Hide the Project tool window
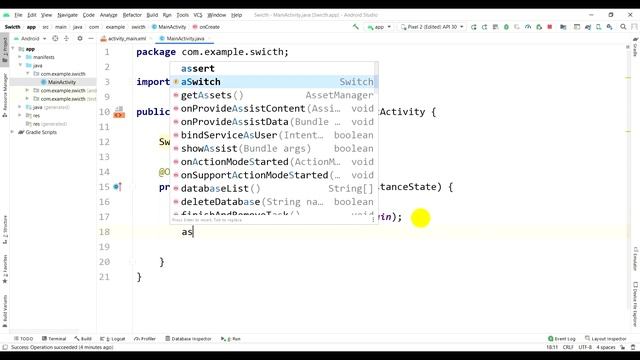 91,38
